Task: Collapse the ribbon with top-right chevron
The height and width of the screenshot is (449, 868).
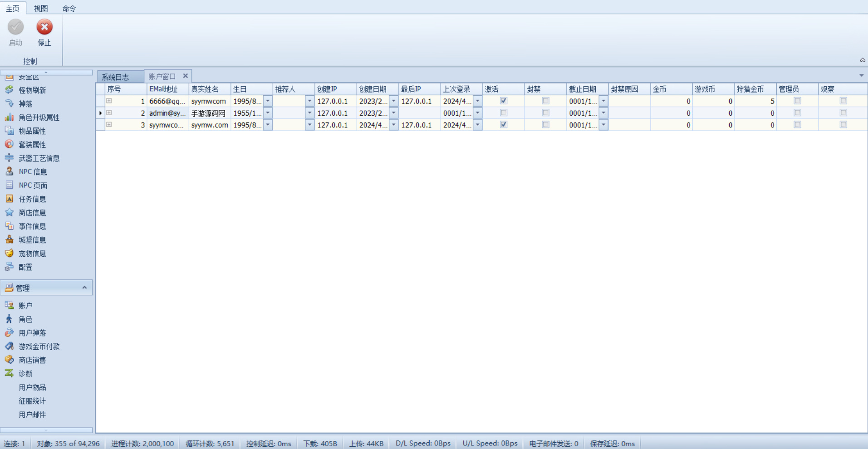Action: tap(863, 60)
